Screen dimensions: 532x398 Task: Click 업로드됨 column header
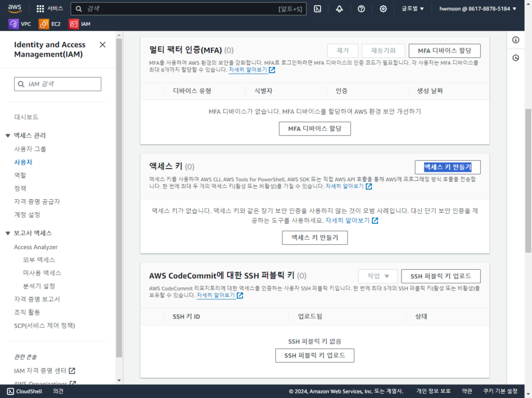coord(310,317)
